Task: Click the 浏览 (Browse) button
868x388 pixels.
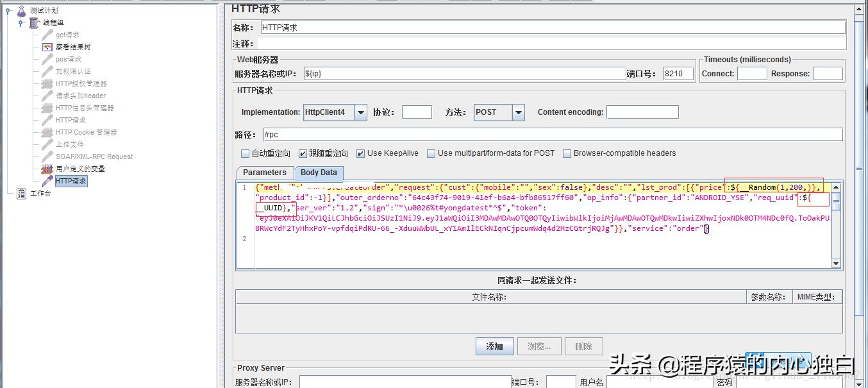Action: pyautogui.click(x=539, y=346)
